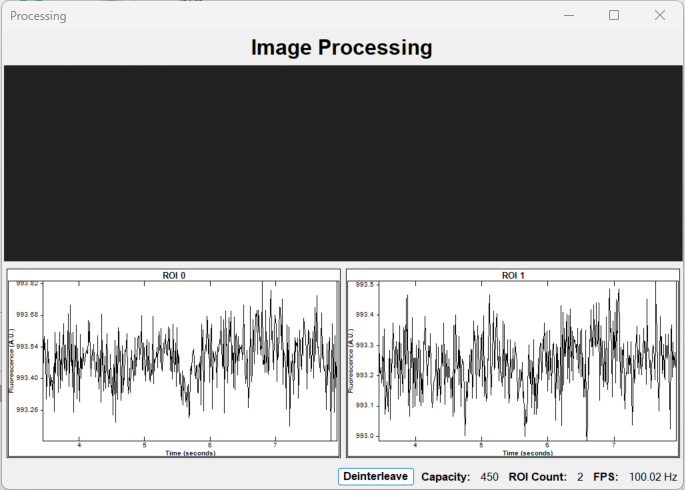This screenshot has height=490, width=685.
Task: Click the FPS: label
Action: tap(605, 477)
